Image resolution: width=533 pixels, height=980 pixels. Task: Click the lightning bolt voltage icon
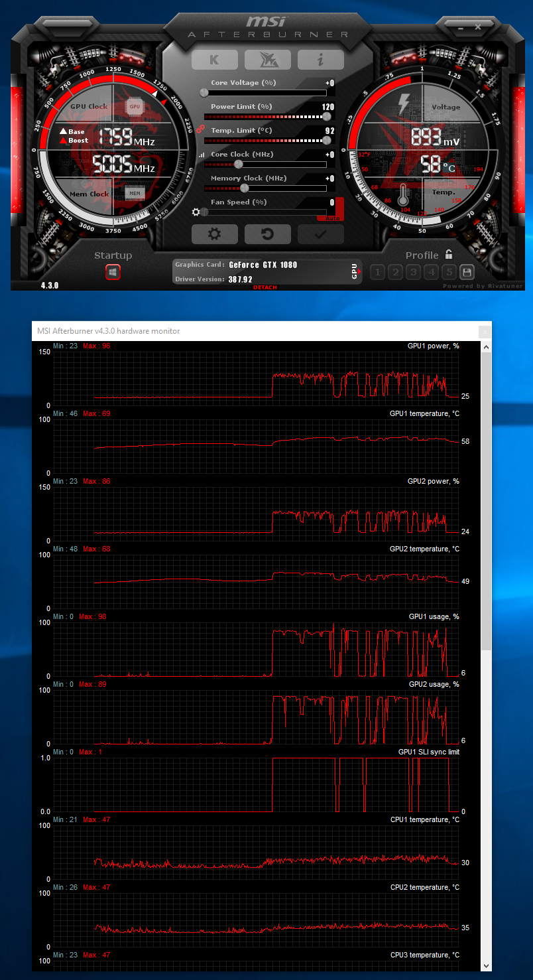403,104
